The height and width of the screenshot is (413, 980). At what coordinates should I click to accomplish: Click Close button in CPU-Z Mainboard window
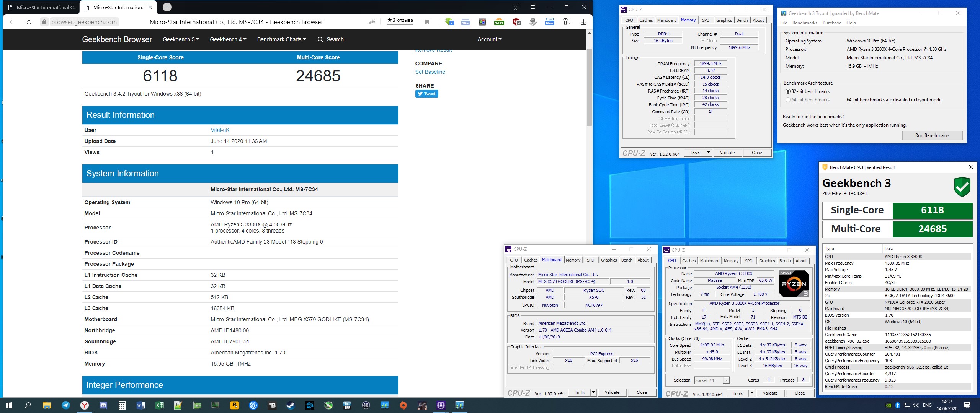642,392
